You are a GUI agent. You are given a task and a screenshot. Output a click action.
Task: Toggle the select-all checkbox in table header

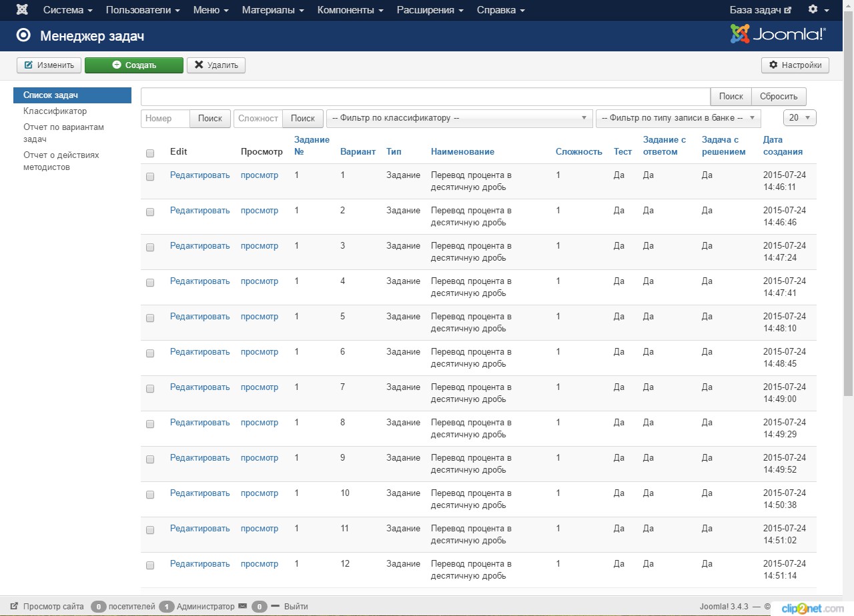(x=150, y=153)
